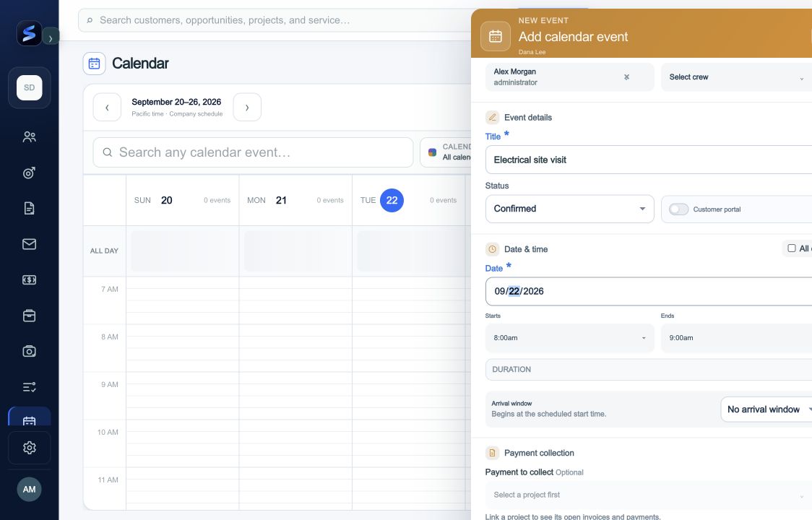812x520 pixels.
Task: Open the camera photos icon in sidebar
Action: 29,351
